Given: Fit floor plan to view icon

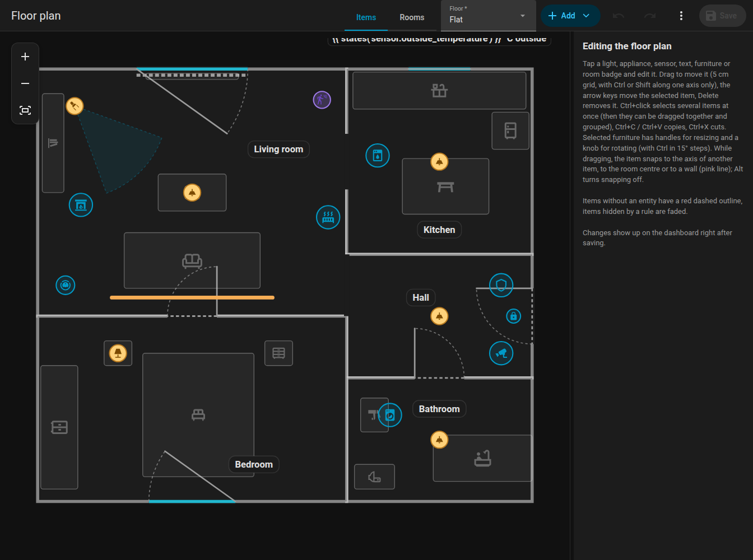Looking at the screenshot, I should point(25,110).
